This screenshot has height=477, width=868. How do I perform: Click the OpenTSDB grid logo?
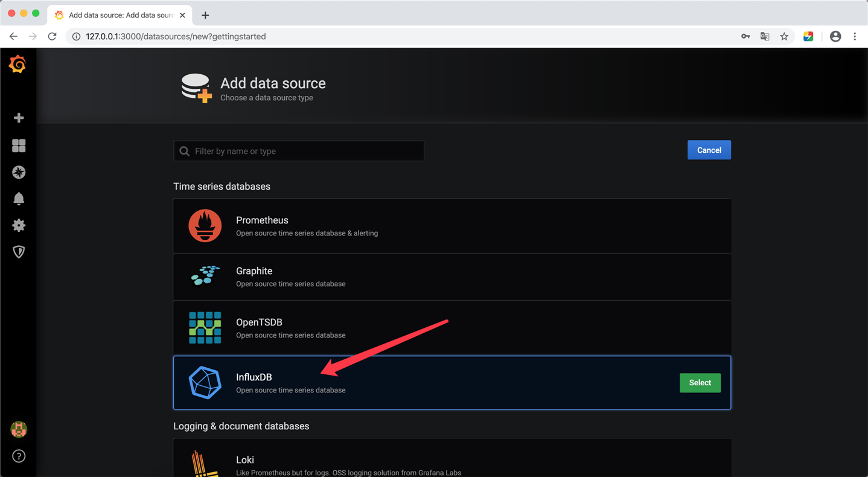pyautogui.click(x=205, y=328)
